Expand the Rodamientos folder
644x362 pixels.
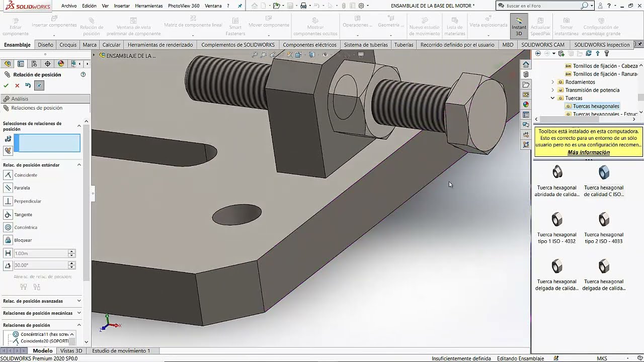tap(553, 82)
